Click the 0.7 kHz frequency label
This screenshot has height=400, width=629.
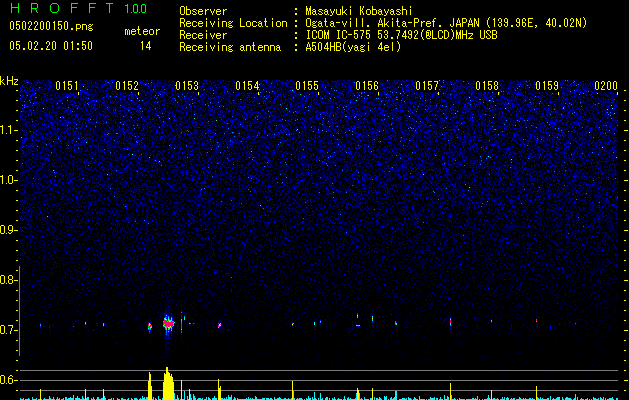click(7, 330)
